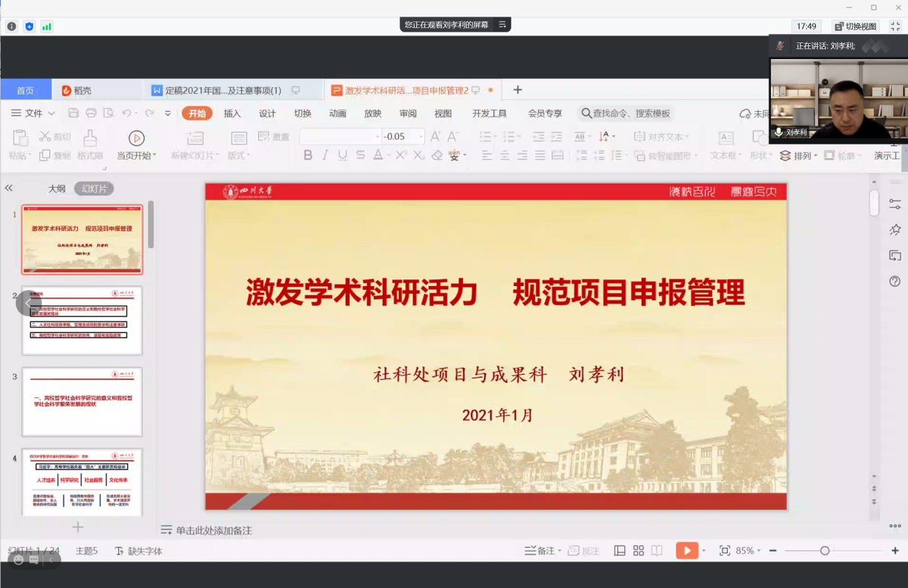Click the orange slideshow play button in status bar

(686, 551)
